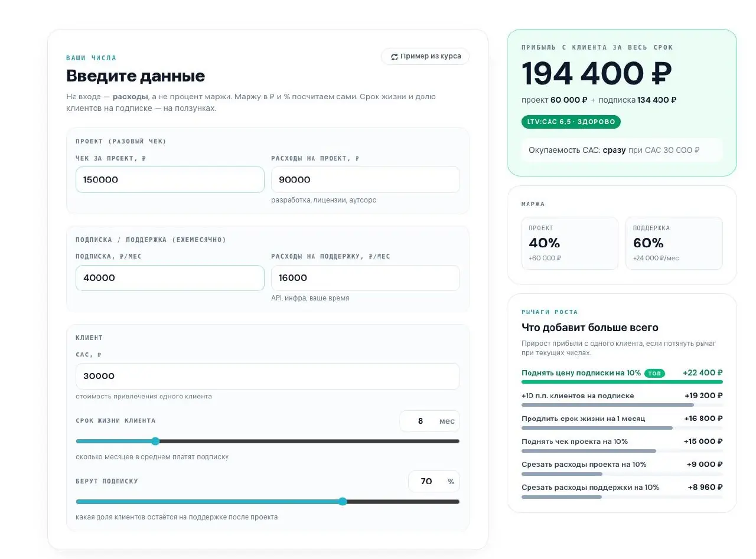Select the Продлить срок жизни на 1 месяц row
756x559 pixels.
click(622, 422)
